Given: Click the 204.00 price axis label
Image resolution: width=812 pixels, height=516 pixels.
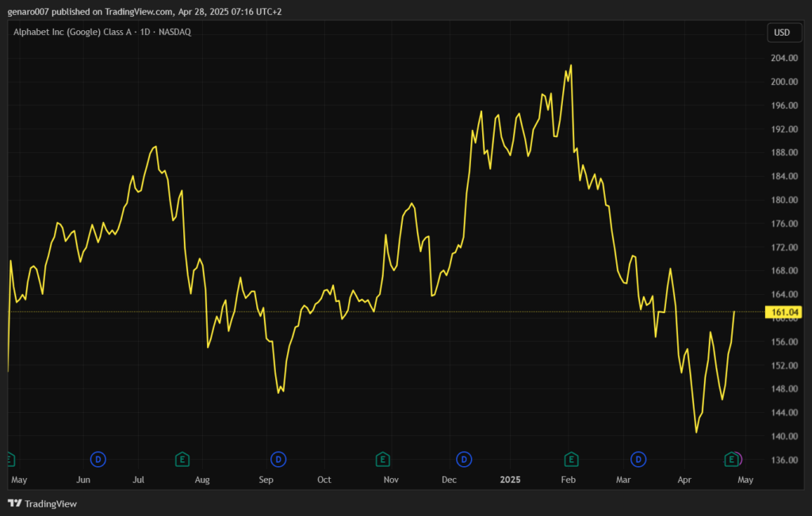Looking at the screenshot, I should (783, 59).
